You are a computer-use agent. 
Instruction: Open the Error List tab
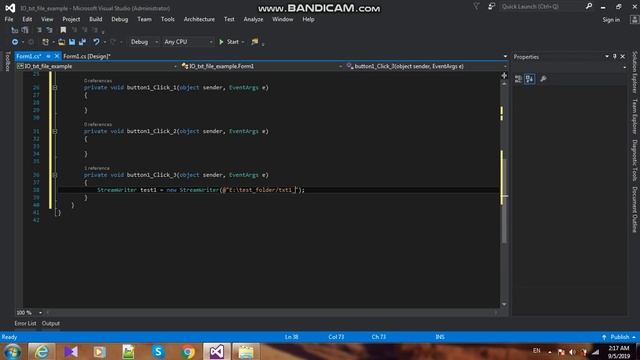[x=25, y=323]
